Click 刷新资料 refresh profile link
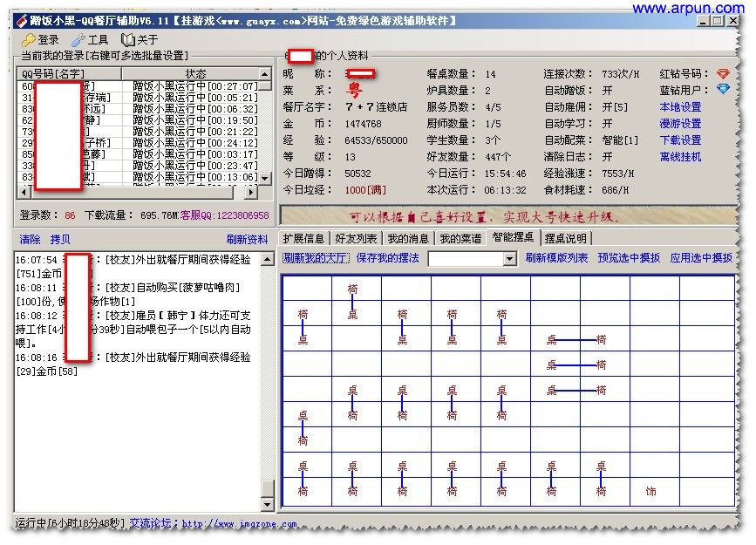The width and height of the screenshot is (756, 545). tap(247, 239)
